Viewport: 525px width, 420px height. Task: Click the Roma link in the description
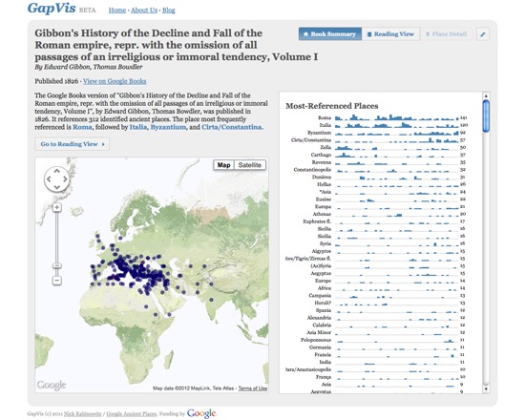coord(82,127)
